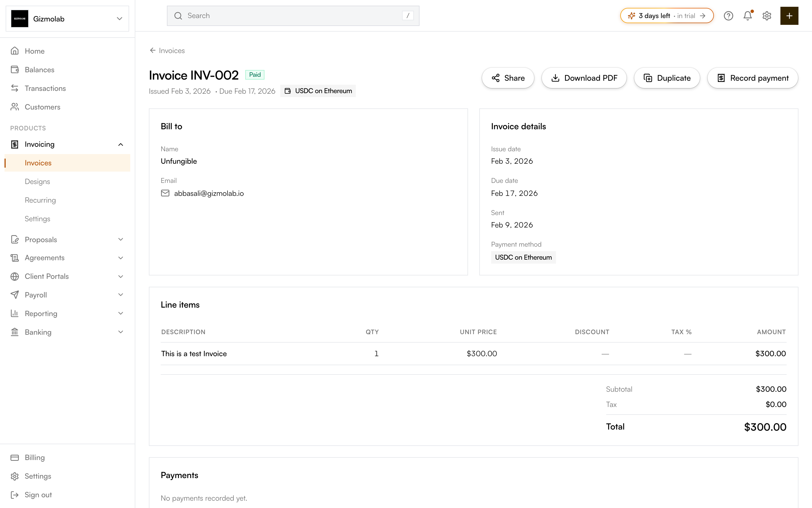Click the Search input field
This screenshot has width=812, height=508.
(x=293, y=16)
